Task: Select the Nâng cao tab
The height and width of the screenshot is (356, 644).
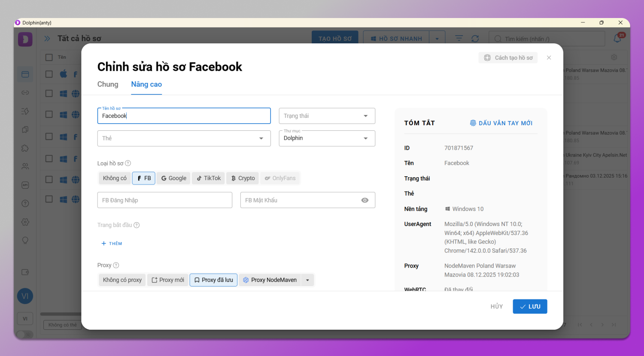Action: coord(146,84)
